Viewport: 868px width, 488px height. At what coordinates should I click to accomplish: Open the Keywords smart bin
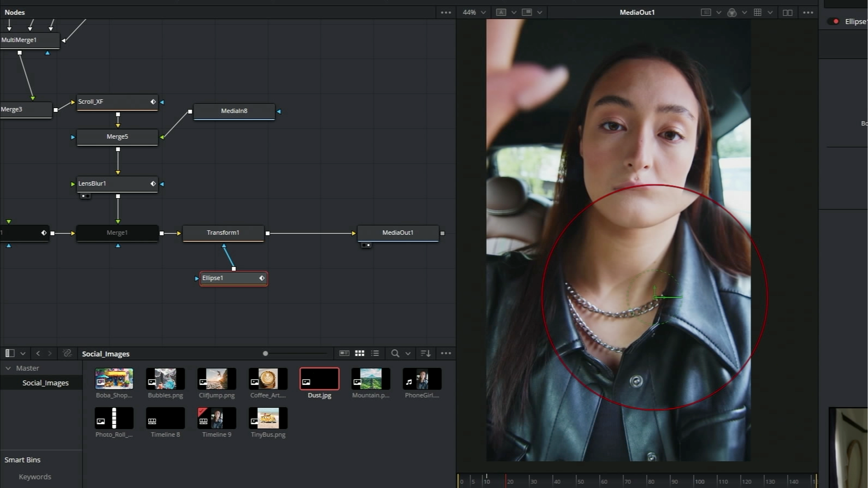point(35,477)
